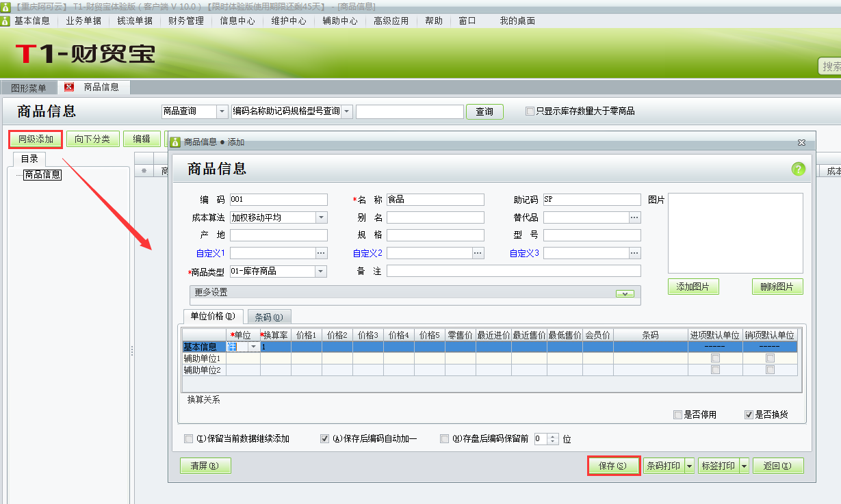Toggle the 是否停用 checkbox
This screenshot has width=841, height=504.
675,414
